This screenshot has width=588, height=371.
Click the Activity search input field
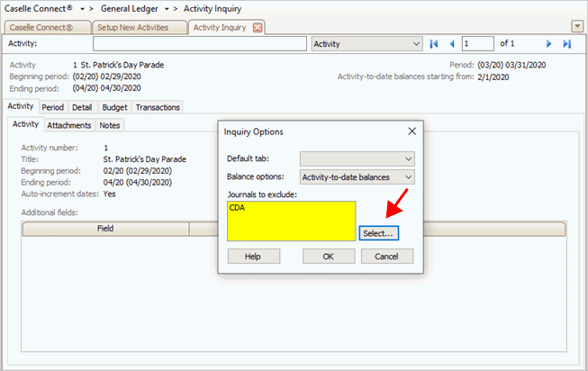point(199,43)
